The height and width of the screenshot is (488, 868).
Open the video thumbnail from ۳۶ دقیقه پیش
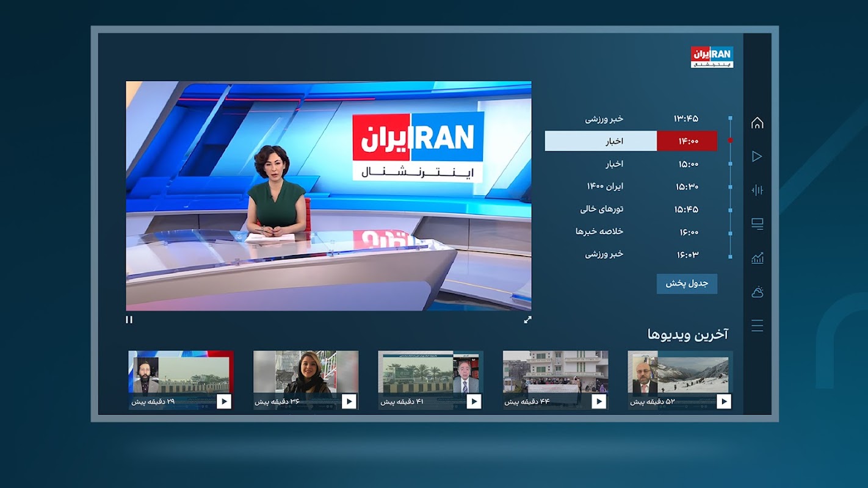306,380
